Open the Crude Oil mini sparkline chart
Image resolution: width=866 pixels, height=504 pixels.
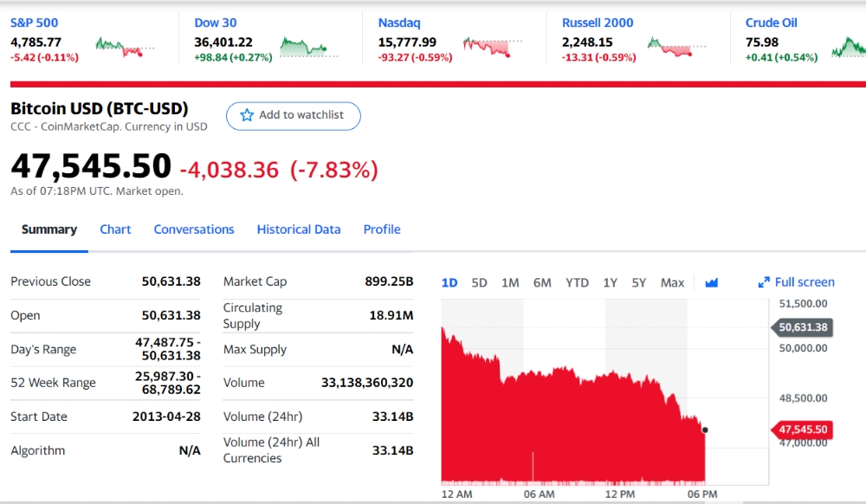coord(849,47)
